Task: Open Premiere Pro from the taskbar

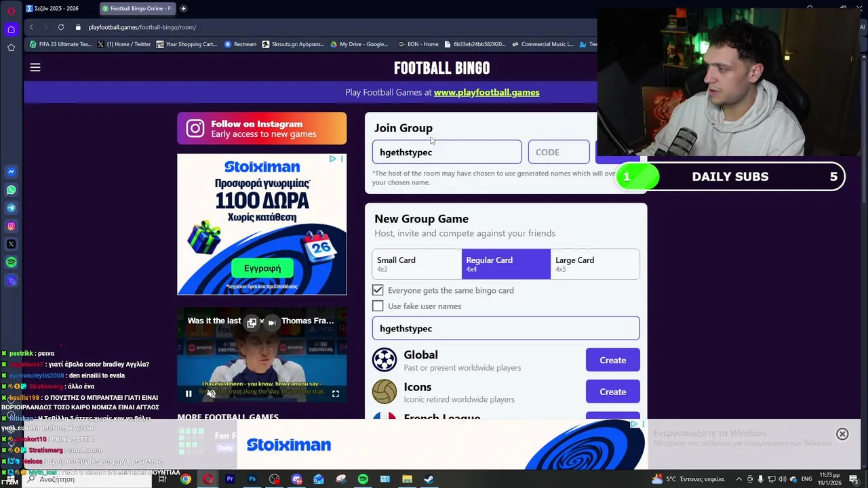Action: point(230,479)
